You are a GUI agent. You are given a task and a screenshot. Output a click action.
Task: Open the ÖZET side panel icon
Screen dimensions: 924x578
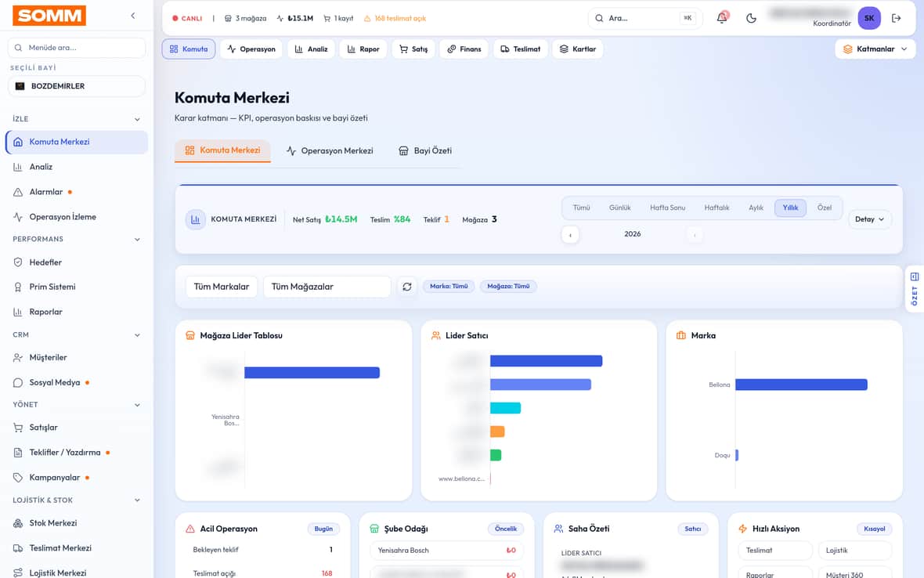point(914,289)
